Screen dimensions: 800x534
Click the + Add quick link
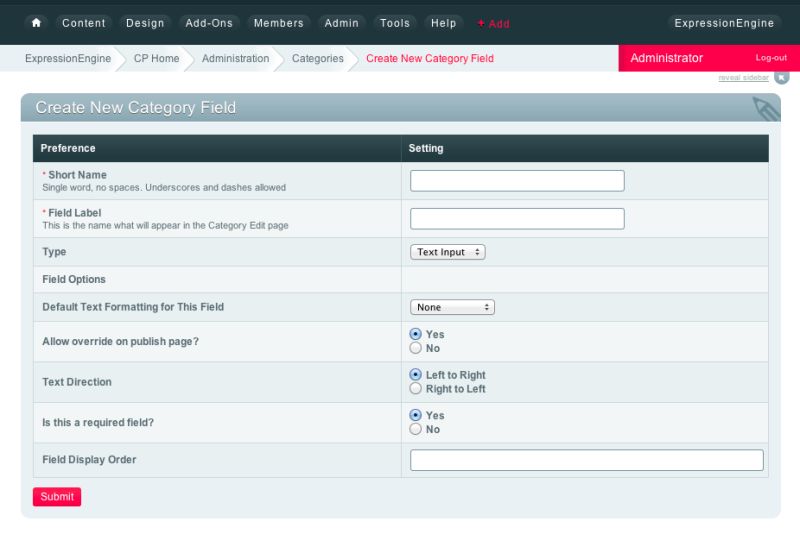493,23
